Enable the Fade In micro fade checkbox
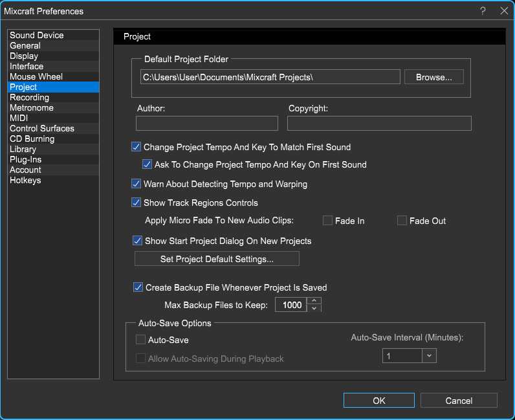Viewport: 515px width, 420px height. coord(327,220)
